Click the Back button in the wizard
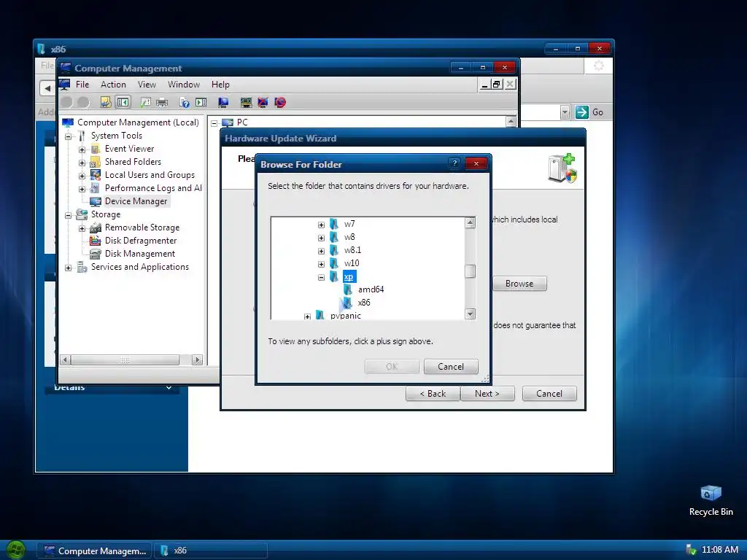 click(x=433, y=393)
